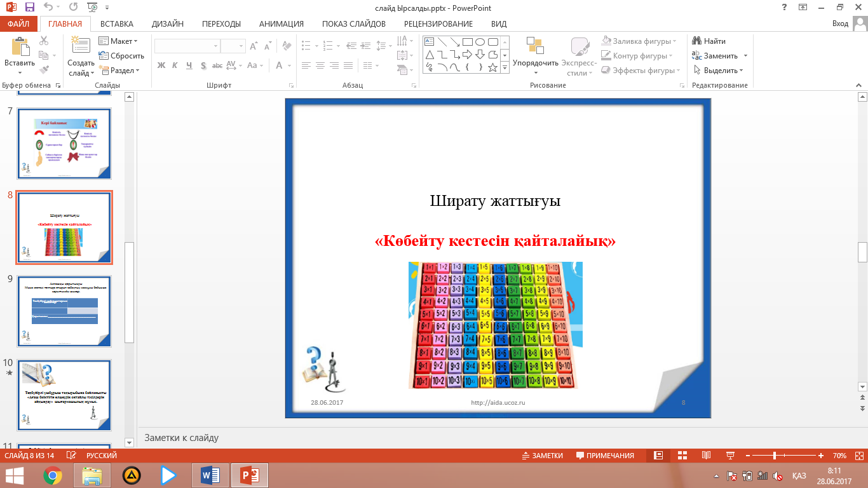Click the spell check icon in status bar

(x=71, y=456)
